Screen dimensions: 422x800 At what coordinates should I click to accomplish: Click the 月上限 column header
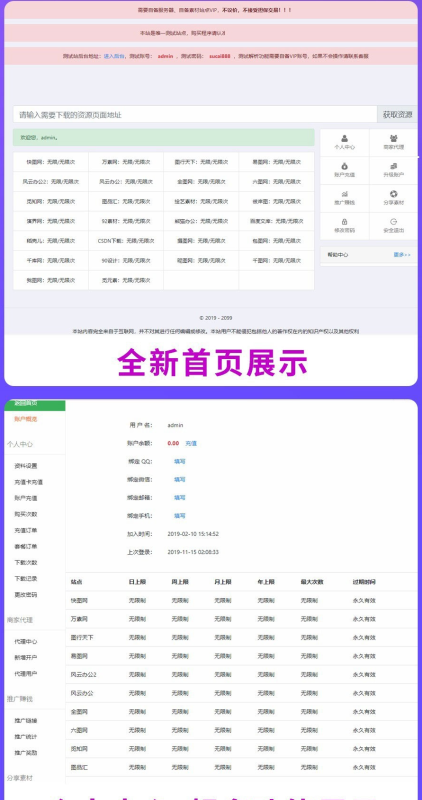pyautogui.click(x=223, y=582)
